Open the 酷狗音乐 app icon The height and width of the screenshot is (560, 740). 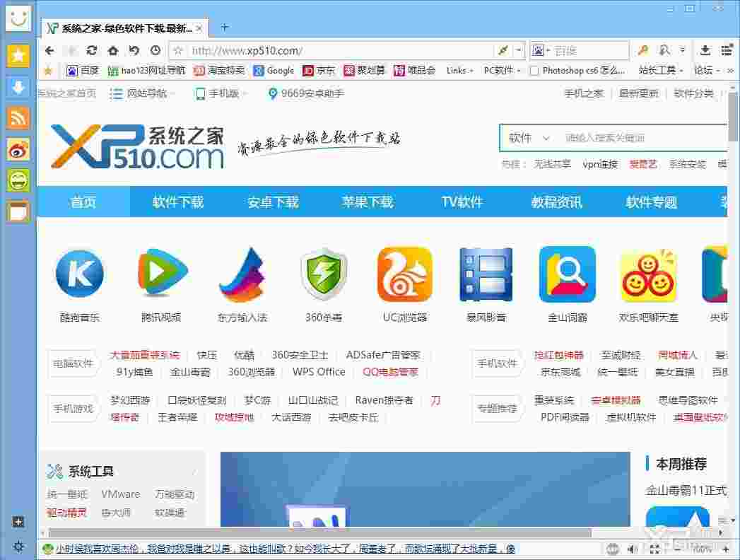[x=80, y=274]
